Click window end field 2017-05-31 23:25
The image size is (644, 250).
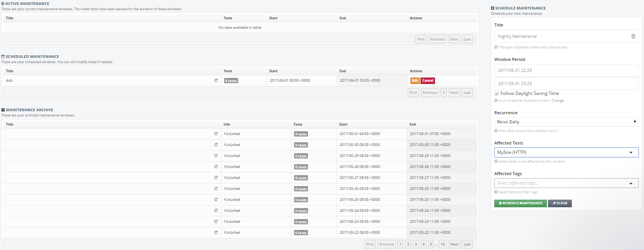(x=566, y=84)
